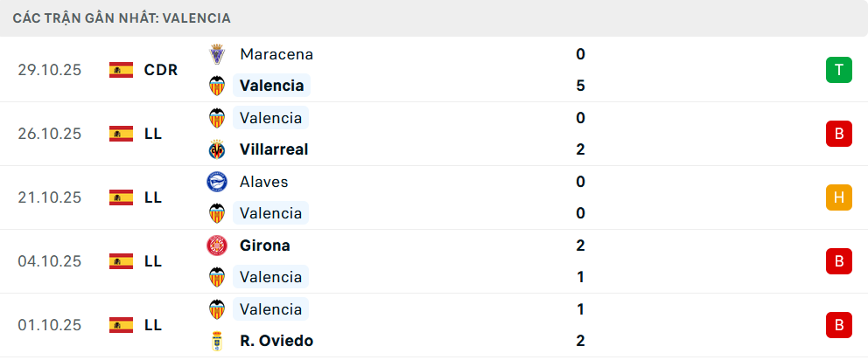This screenshot has width=868, height=360.
Task: Open the Villarreal team link
Action: coord(273,149)
